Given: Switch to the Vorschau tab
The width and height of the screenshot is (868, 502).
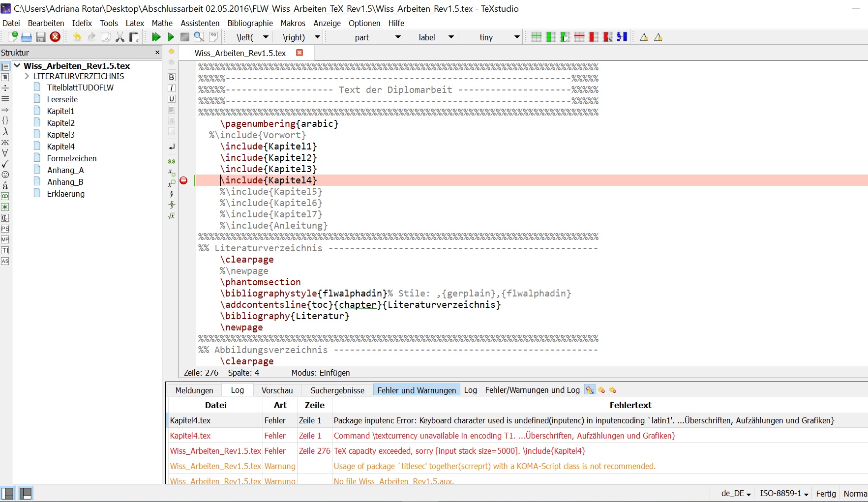Looking at the screenshot, I should pyautogui.click(x=277, y=390).
